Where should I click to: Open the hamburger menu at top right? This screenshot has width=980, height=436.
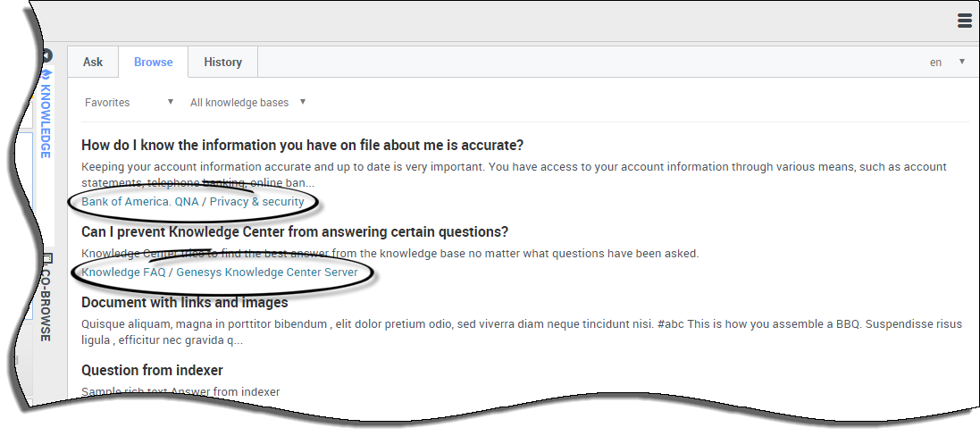964,21
